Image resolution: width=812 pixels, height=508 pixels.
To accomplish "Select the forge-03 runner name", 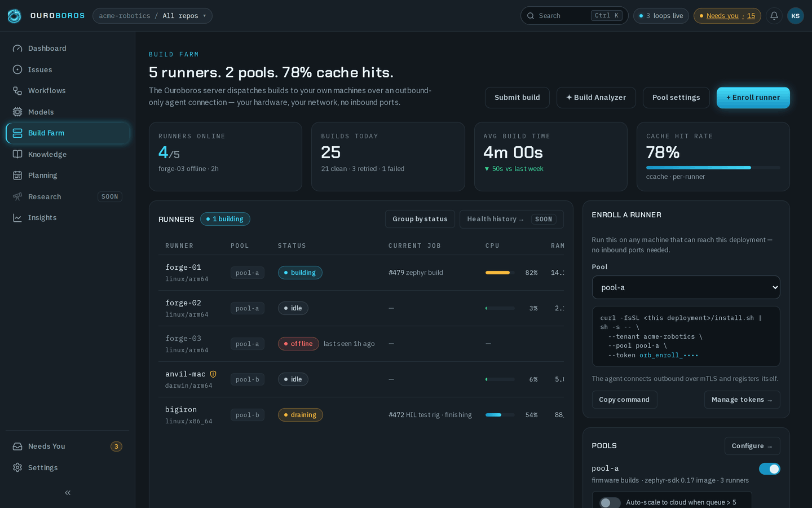I will click(x=183, y=339).
